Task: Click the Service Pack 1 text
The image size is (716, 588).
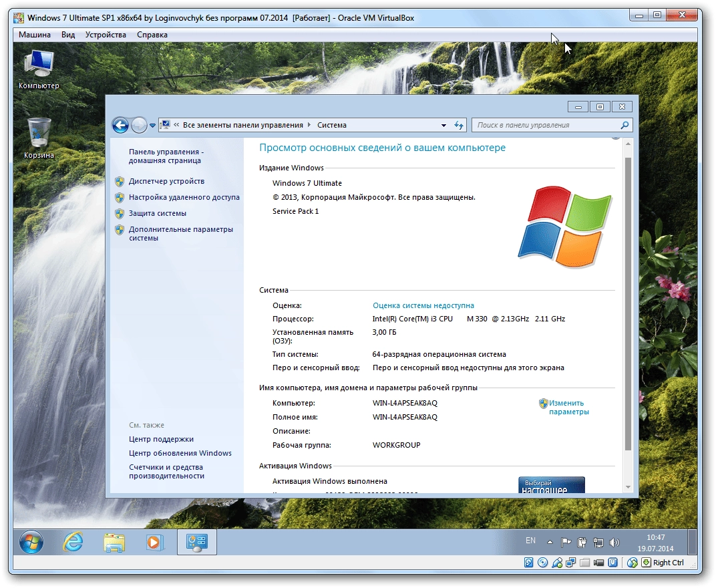Action: [x=295, y=211]
